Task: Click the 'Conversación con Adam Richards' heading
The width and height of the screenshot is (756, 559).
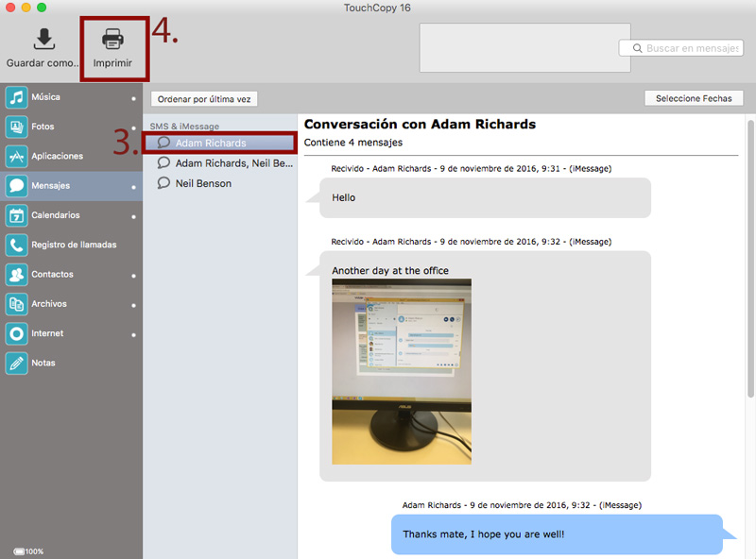Action: pyautogui.click(x=420, y=125)
